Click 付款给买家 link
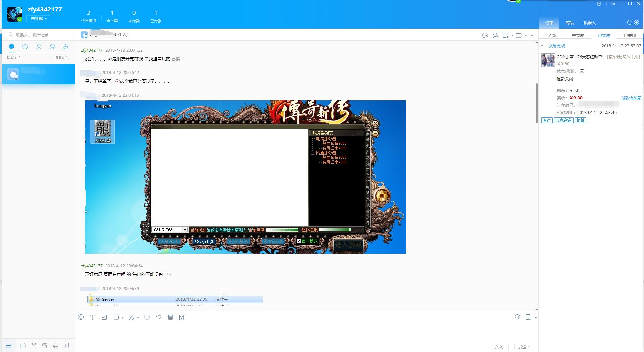This screenshot has width=644, height=352. point(631,98)
